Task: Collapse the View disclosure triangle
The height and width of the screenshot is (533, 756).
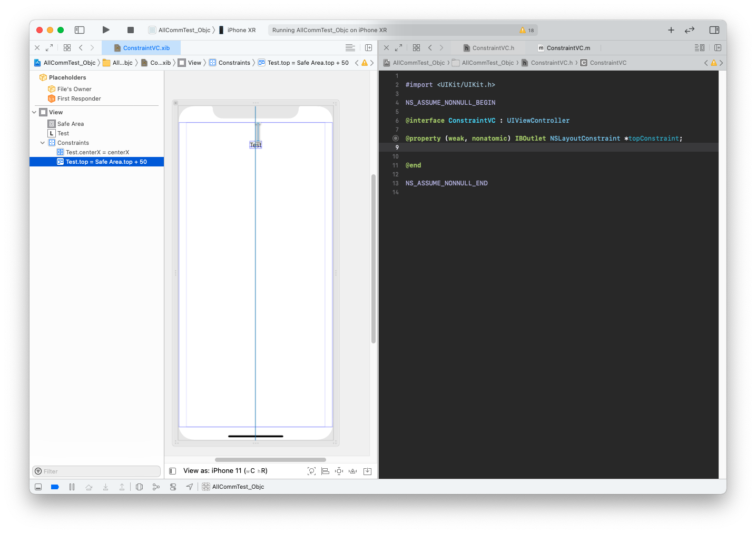Action: tap(34, 112)
